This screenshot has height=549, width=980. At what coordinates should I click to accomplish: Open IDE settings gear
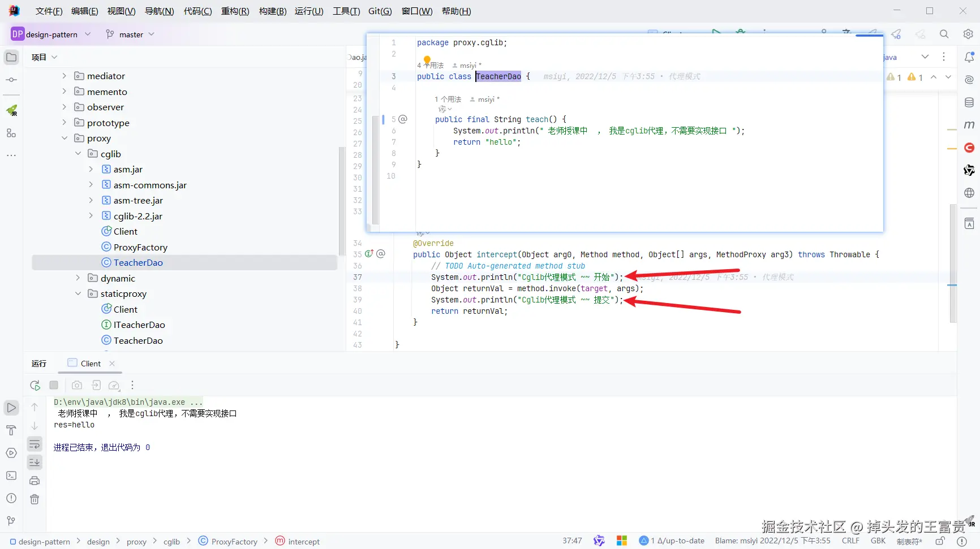click(969, 34)
